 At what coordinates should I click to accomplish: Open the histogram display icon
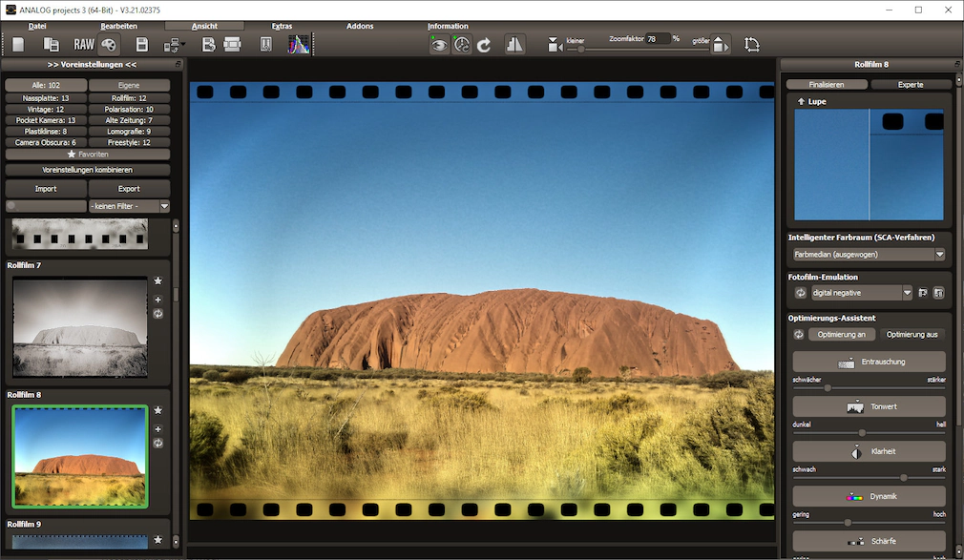[299, 45]
